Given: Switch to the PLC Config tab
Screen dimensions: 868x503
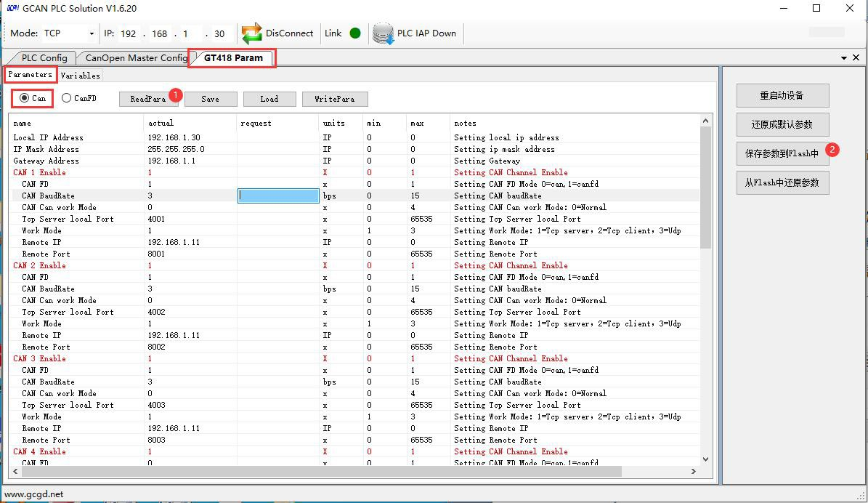Looking at the screenshot, I should coord(44,58).
